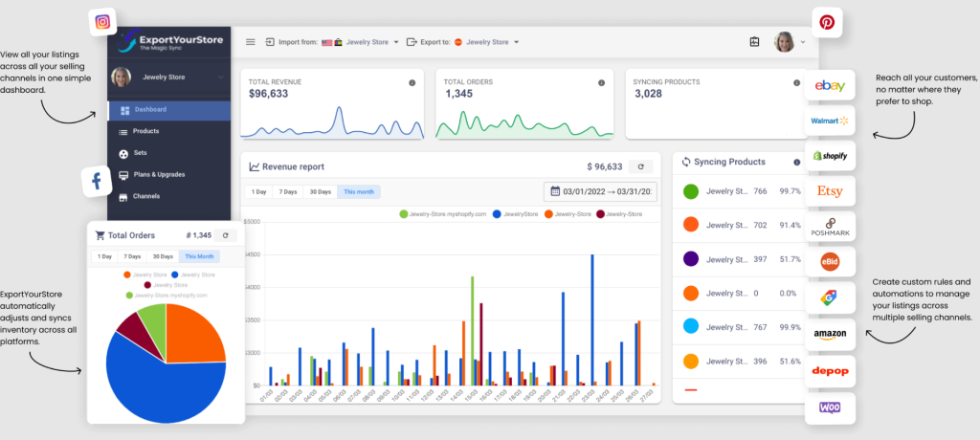This screenshot has width=980, height=440.
Task: Click the green swatch in 99.7% syncing row
Action: click(691, 191)
